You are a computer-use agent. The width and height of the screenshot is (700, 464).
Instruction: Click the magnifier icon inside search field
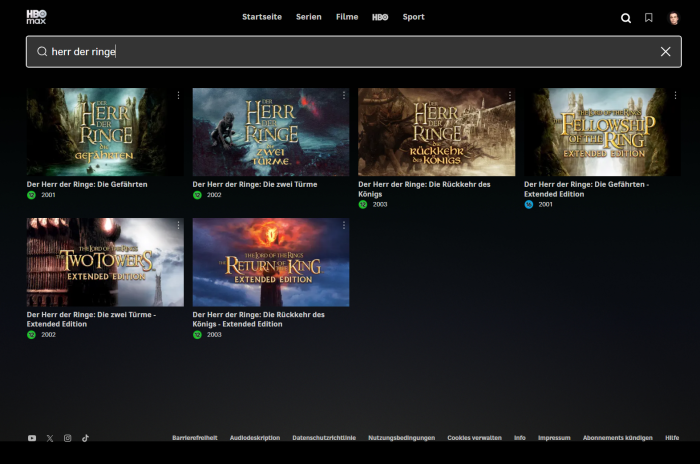point(42,52)
